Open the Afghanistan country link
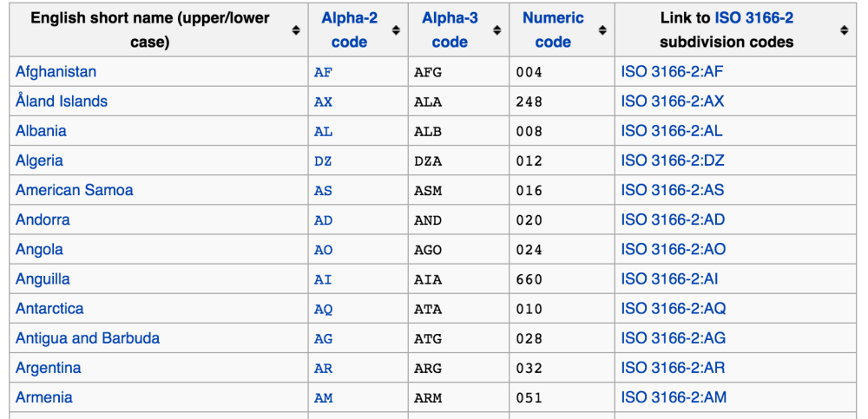The width and height of the screenshot is (868, 419). 56,72
